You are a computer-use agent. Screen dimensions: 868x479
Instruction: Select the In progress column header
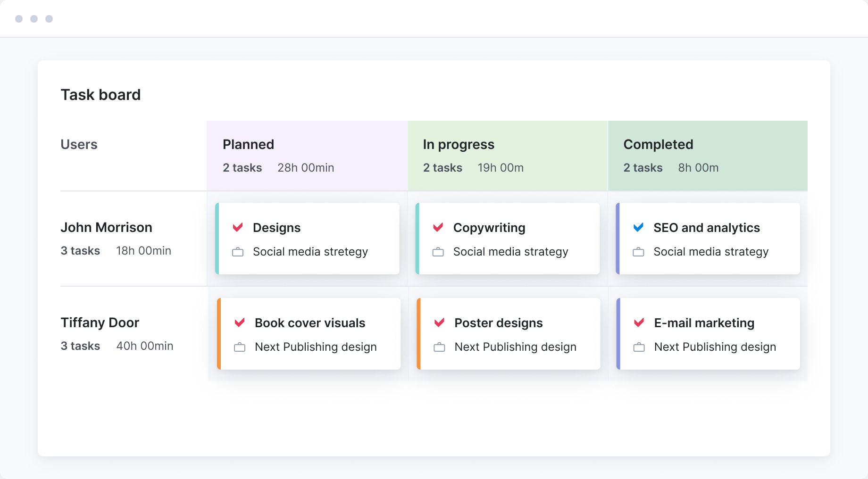tap(459, 144)
